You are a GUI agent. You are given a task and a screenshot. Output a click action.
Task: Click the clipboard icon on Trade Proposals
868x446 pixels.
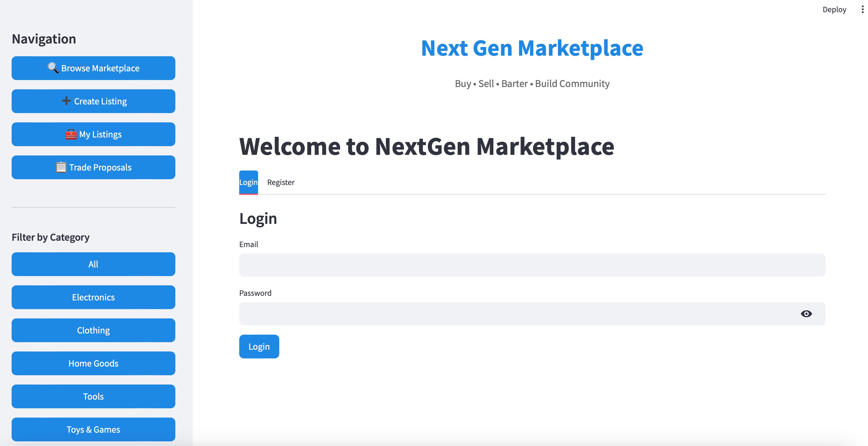61,167
